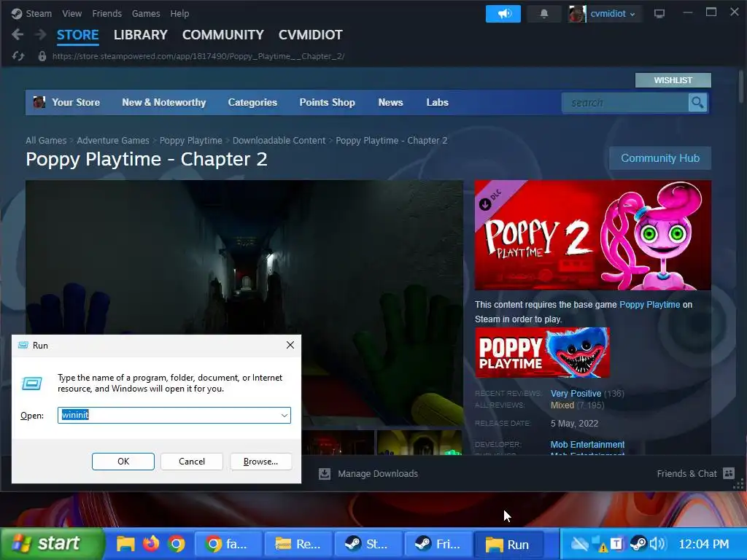Click the cvmidiot avatar picture
747x560 pixels.
[x=576, y=13]
